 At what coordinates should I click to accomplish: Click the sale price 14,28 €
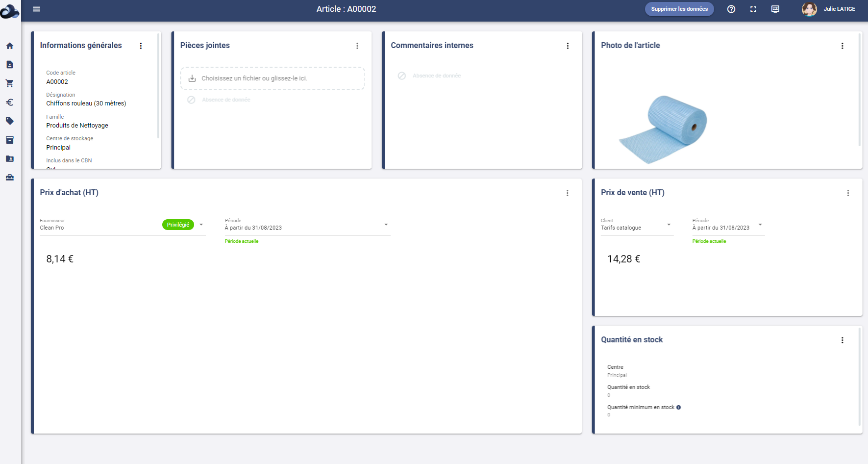[623, 259]
